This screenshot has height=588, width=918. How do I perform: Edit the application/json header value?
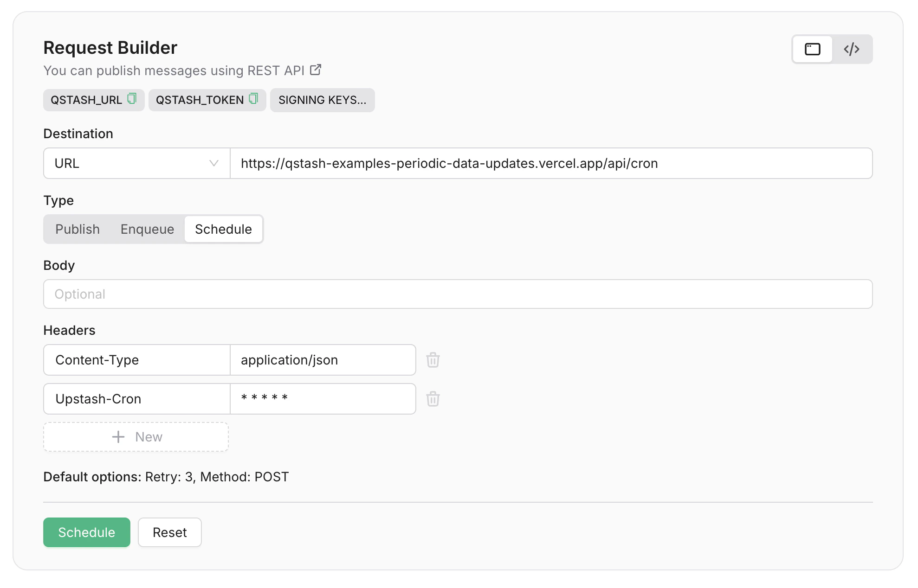click(x=322, y=360)
